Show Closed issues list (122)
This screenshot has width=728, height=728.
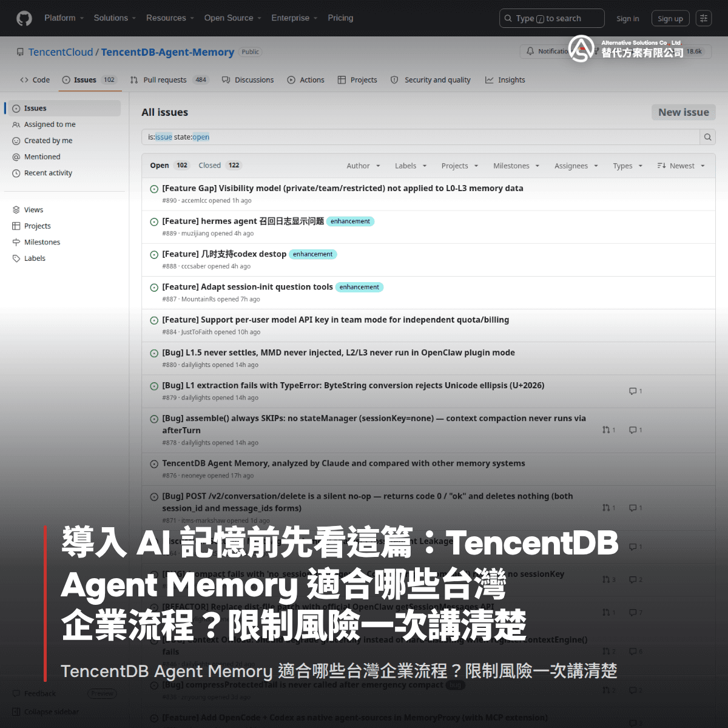[220, 166]
